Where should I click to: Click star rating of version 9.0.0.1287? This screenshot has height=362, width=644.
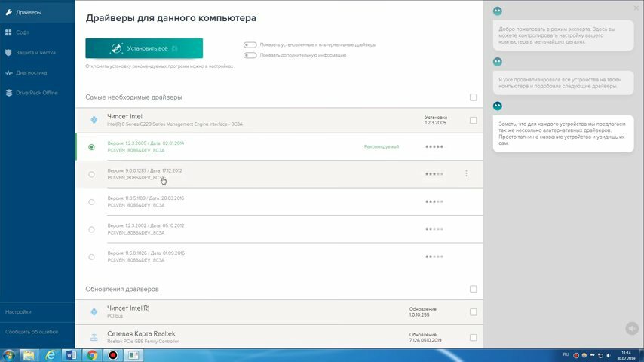(434, 174)
